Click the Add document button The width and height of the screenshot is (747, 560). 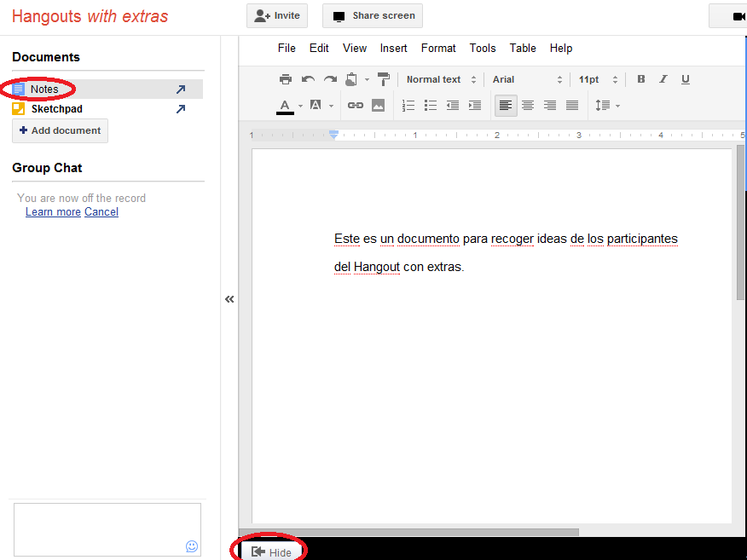click(x=60, y=130)
